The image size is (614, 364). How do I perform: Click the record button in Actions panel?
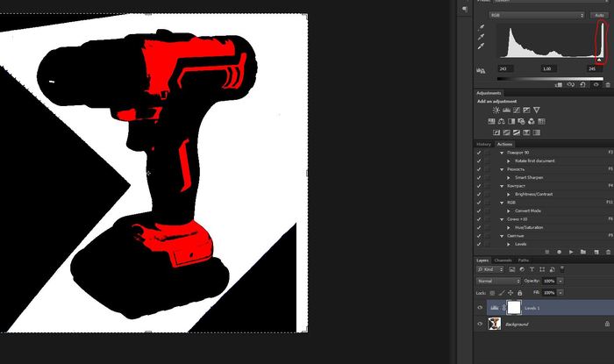(558, 251)
